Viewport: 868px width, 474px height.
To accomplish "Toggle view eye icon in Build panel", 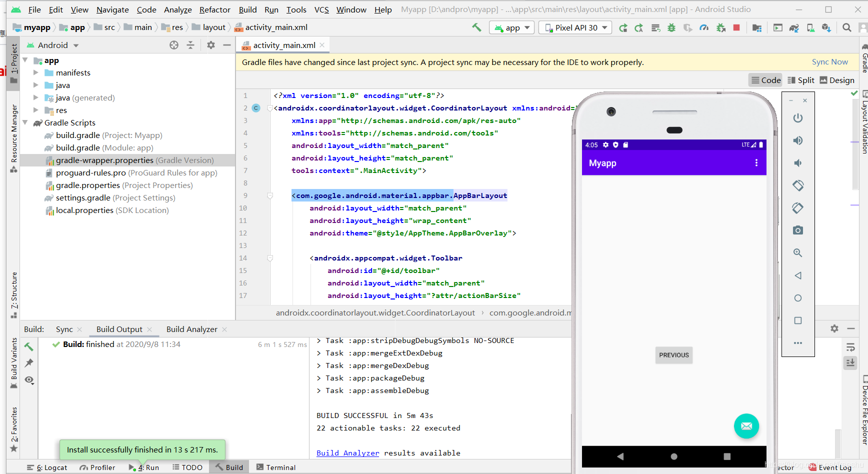I will 29,380.
